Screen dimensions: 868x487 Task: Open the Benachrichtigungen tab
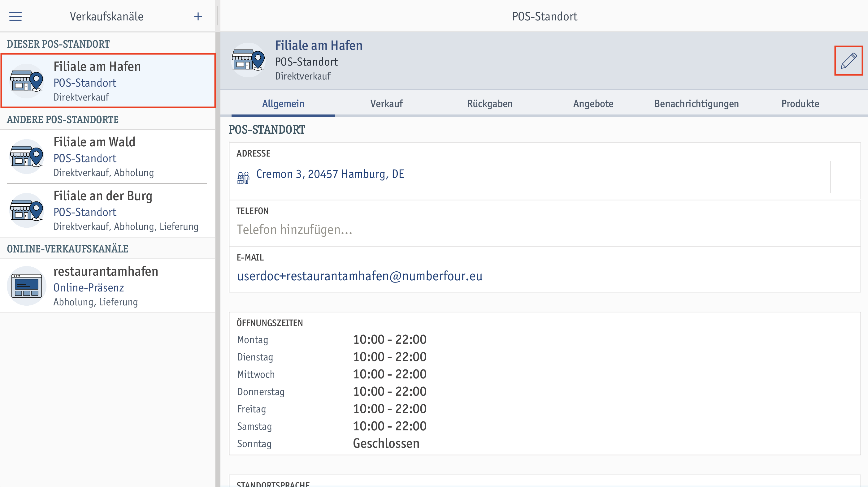697,104
